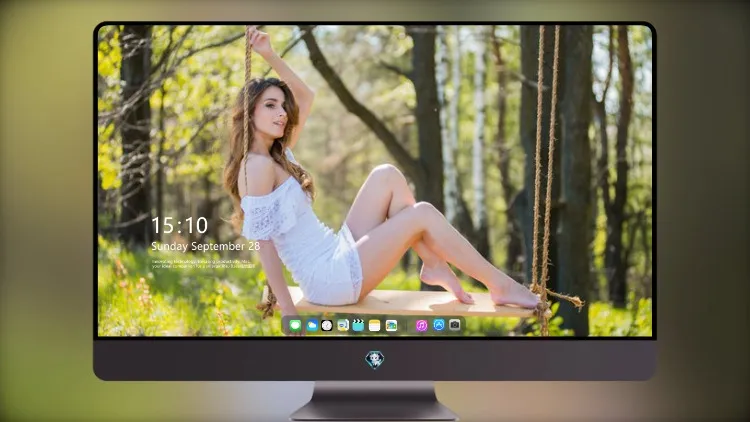Open the teal clapperboard video app
This screenshot has height=422, width=750.
pyautogui.click(x=358, y=326)
